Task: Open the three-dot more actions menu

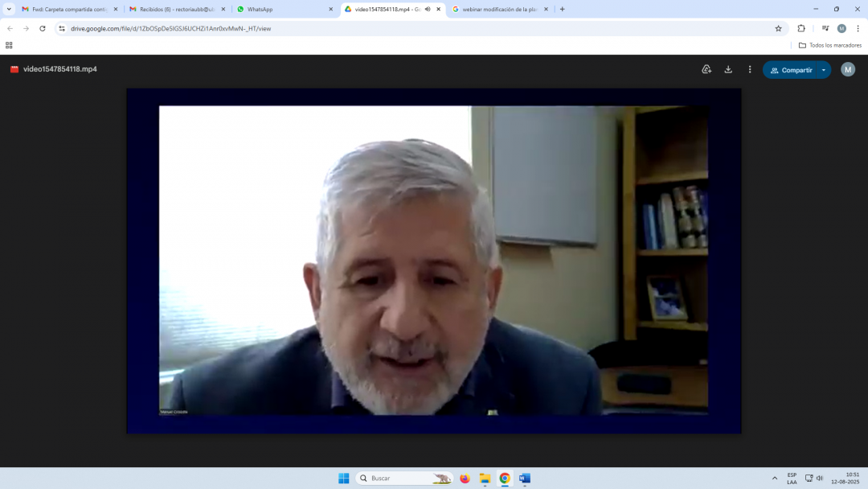Action: pos(750,70)
